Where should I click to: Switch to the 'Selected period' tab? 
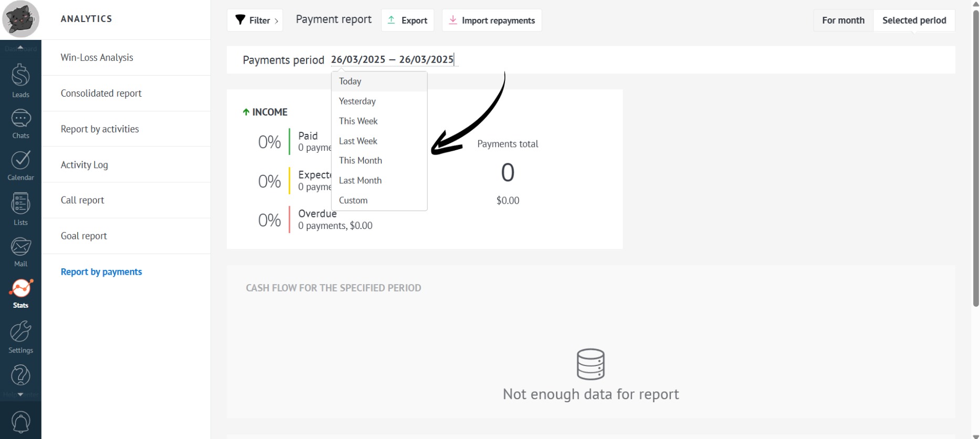pos(914,20)
